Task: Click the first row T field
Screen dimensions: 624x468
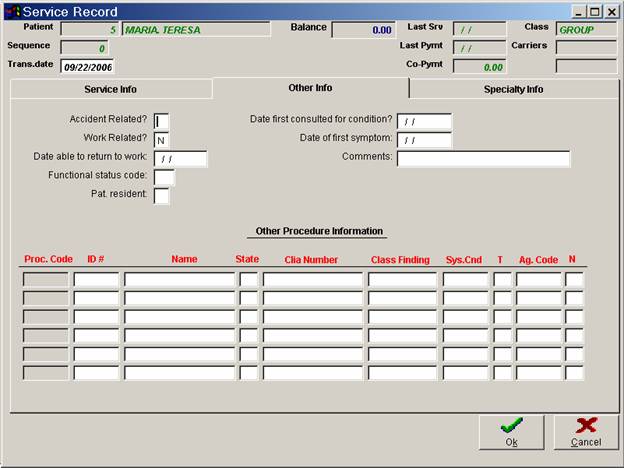Action: (x=502, y=279)
